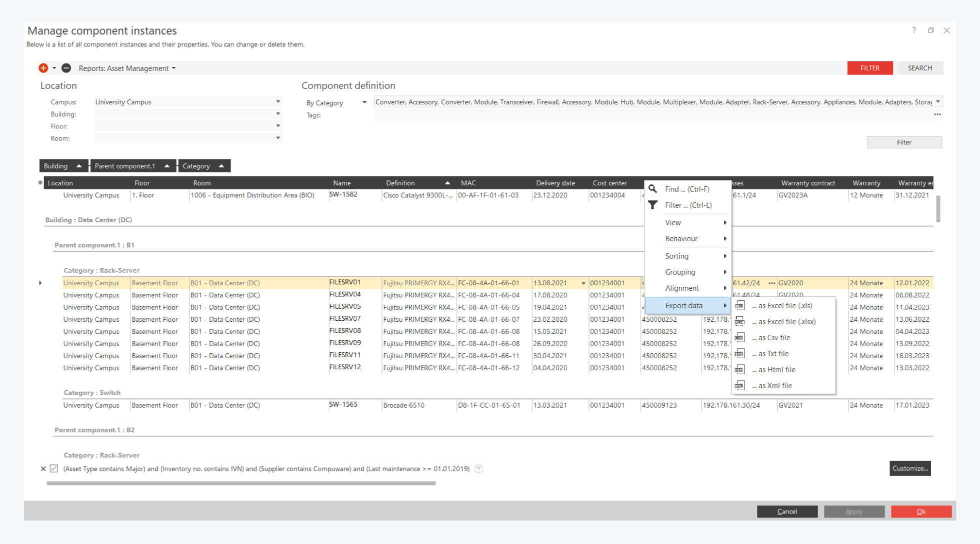Viewport: 980px width, 544px height.
Task: Click the black minus remove icon
Action: 66,68
